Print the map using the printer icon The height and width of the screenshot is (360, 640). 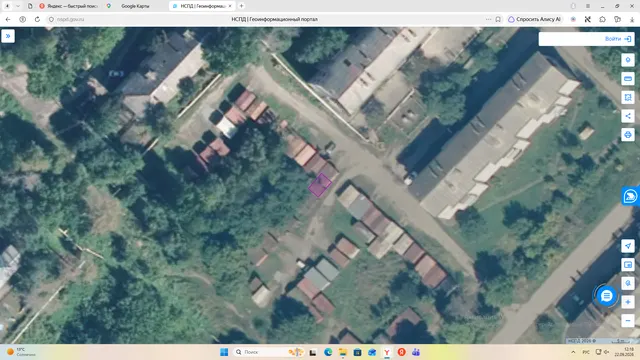point(628,134)
